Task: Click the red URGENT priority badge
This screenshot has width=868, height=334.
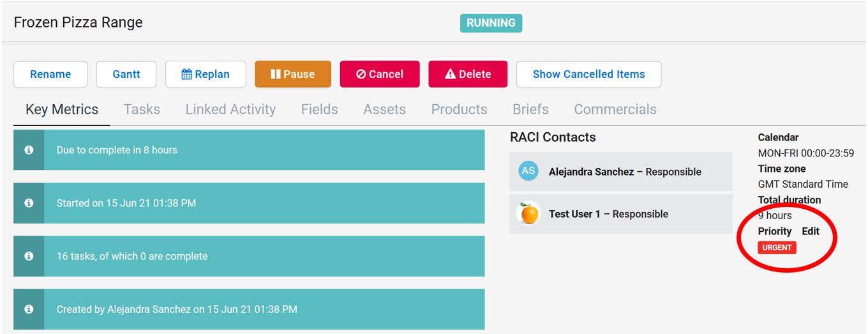Action: click(x=777, y=248)
